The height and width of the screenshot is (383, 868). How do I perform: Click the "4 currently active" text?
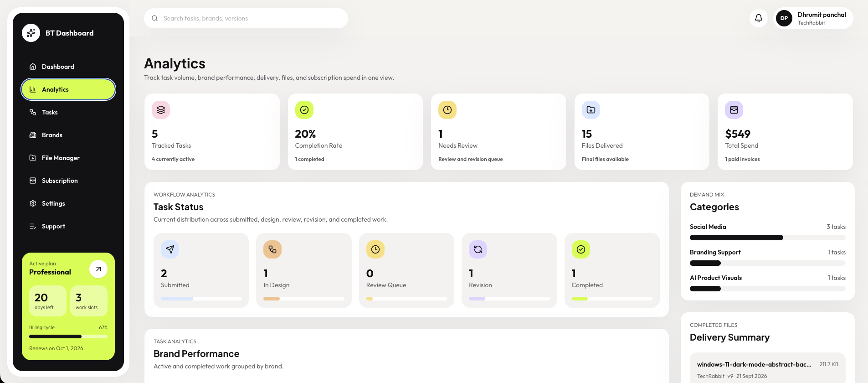coord(173,159)
